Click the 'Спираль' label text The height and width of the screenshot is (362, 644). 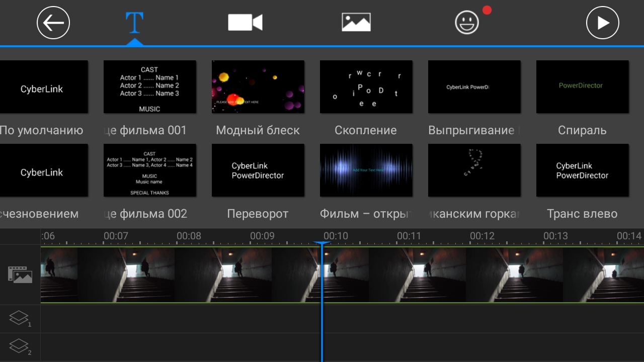582,131
